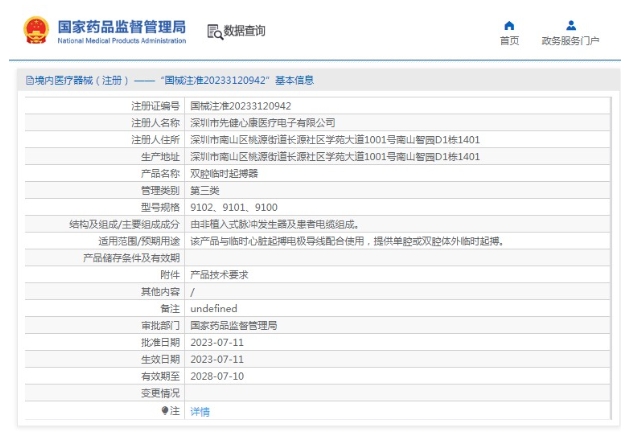
Task: Click the 深圳市先健心康医疗电子有限公司 registrant cell
Action: 262,122
